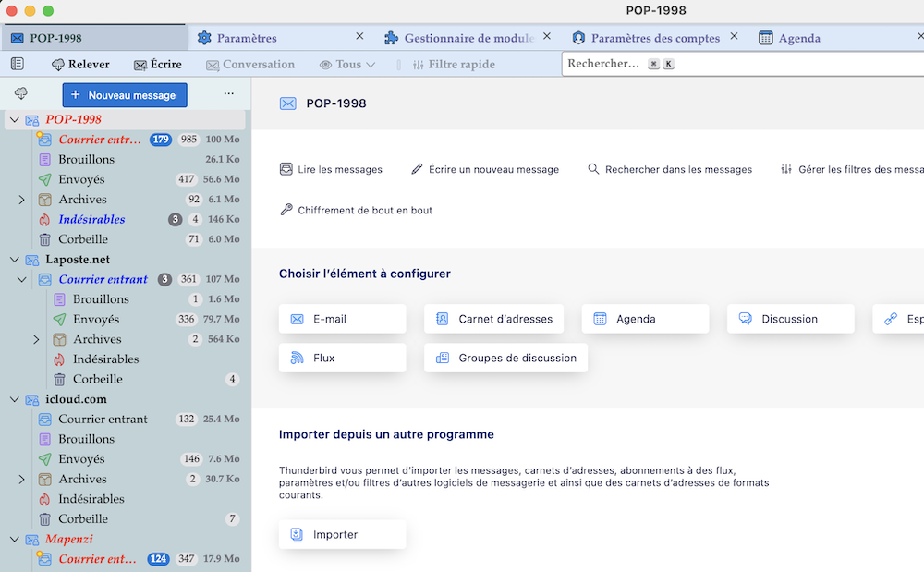Click the Conversation toolbar button
The height and width of the screenshot is (572, 924).
tap(249, 64)
